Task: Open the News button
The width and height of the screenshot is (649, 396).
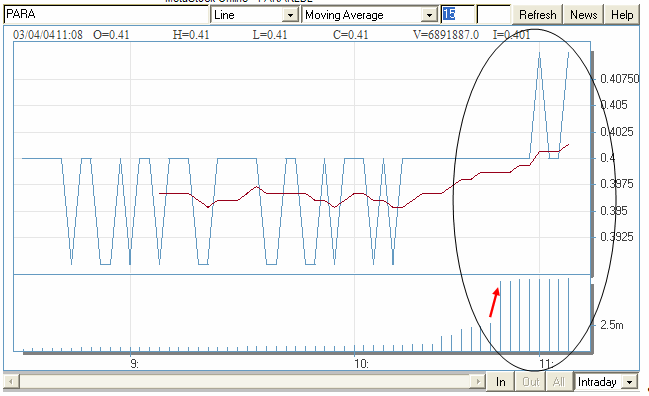Action: [x=583, y=15]
